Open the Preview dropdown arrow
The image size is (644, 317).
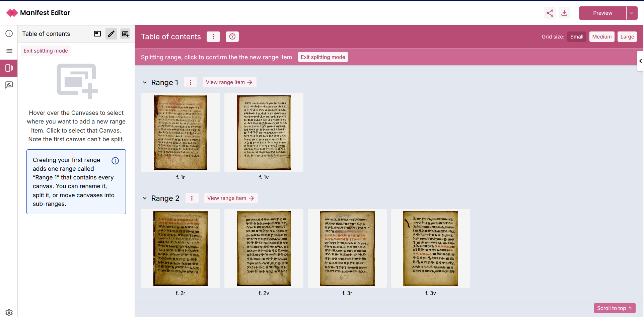coord(632,13)
